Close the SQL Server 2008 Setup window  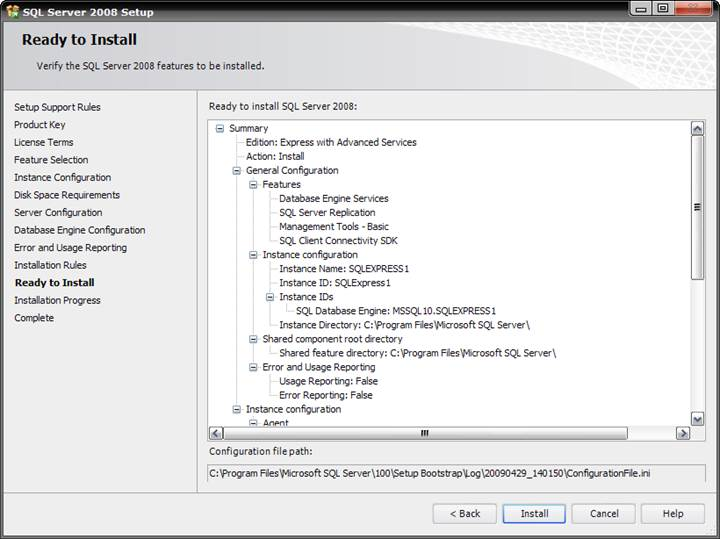693,8
